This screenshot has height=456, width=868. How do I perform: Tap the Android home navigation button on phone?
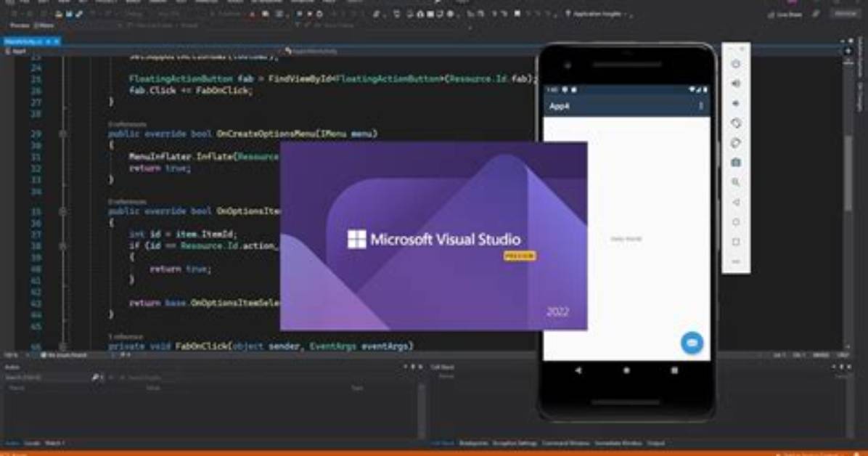(626, 370)
